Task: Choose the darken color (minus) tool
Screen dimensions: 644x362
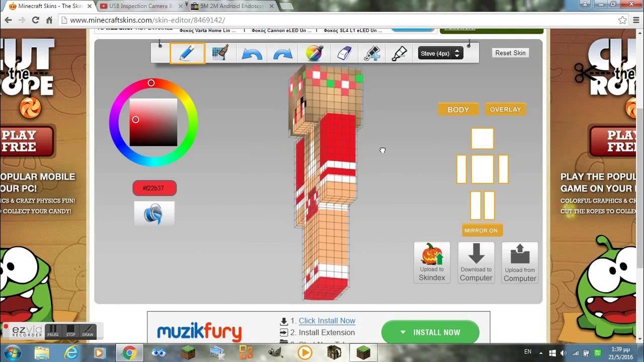Action: [x=399, y=53]
